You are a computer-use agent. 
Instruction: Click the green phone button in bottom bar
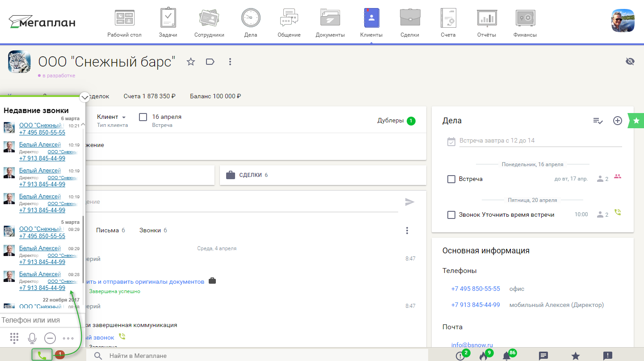[x=42, y=355]
